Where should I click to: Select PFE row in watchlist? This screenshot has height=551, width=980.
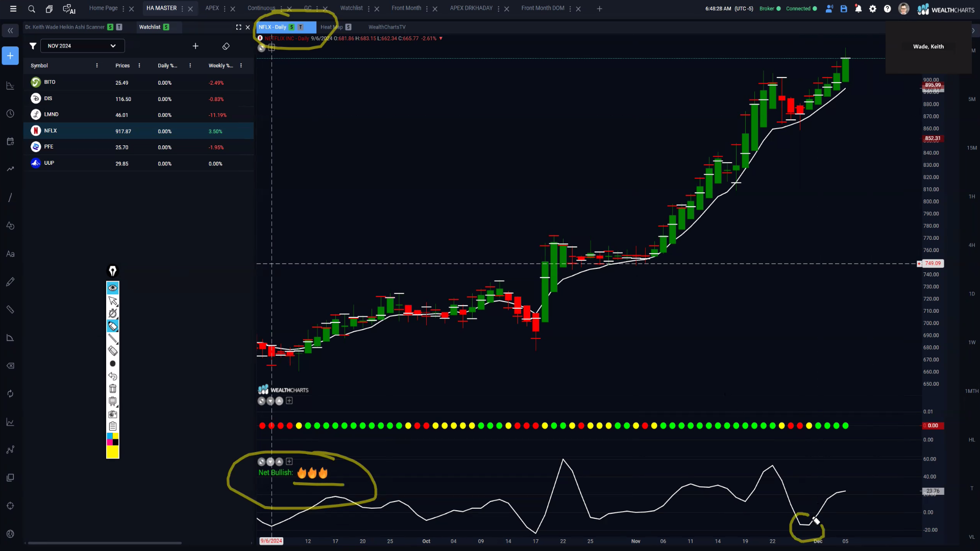pos(139,147)
